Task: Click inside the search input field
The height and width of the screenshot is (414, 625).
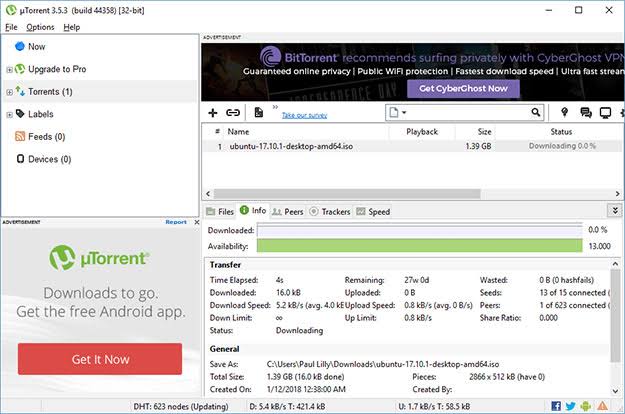Action: tap(468, 113)
